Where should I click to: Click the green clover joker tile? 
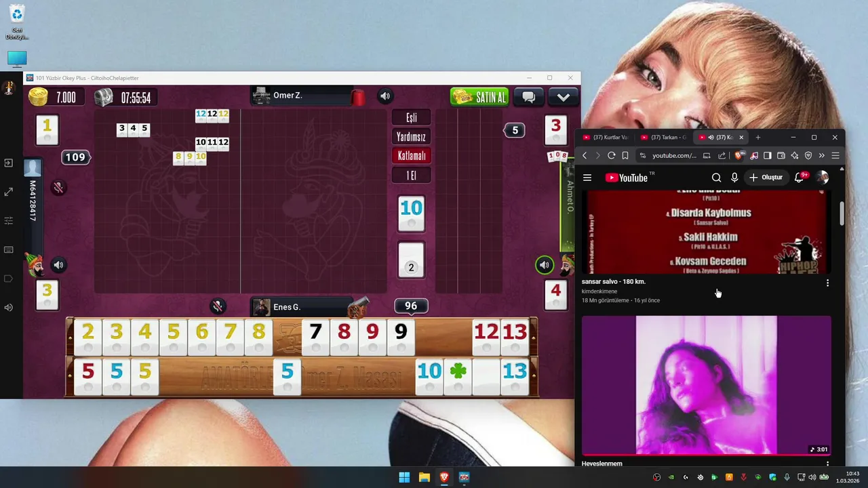pyautogui.click(x=458, y=376)
